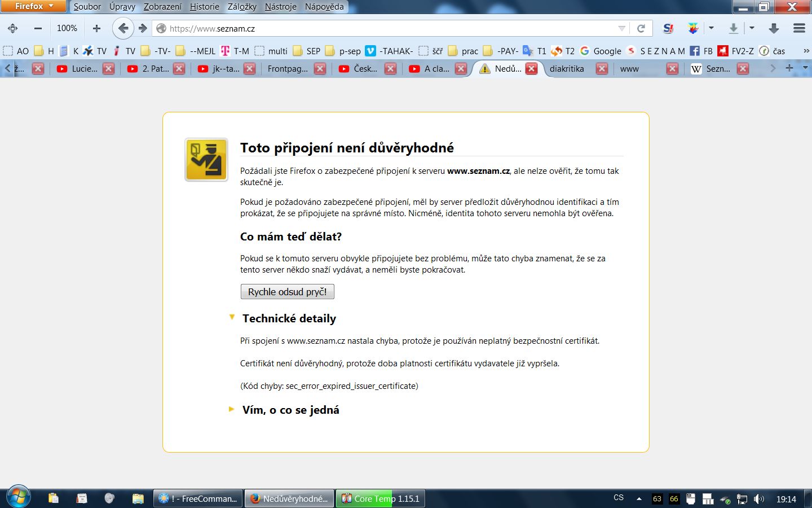The width and height of the screenshot is (812, 508).
Task: Open the URL bar history dropdown arrow
Action: click(x=621, y=28)
